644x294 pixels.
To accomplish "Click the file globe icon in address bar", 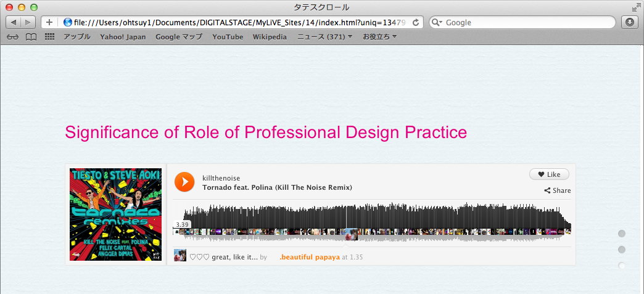I will pyautogui.click(x=67, y=23).
